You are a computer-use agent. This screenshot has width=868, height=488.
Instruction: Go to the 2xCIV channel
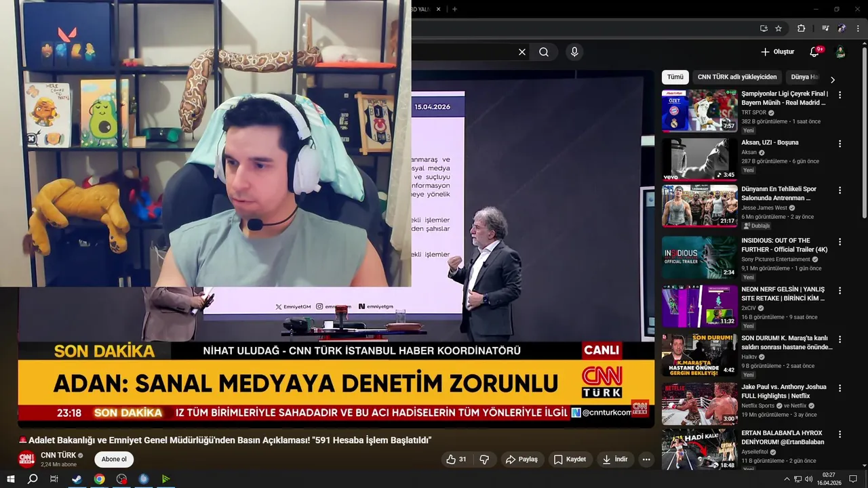coord(749,308)
